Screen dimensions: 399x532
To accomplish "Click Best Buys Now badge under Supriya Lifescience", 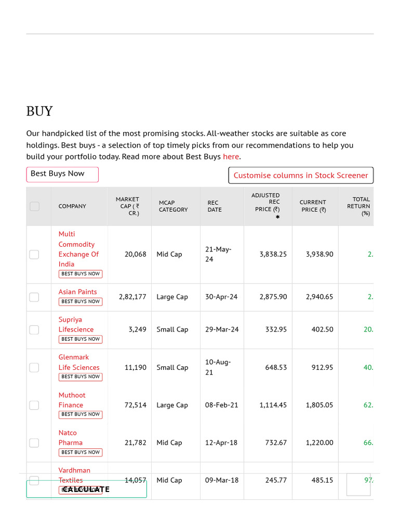I will click(81, 339).
